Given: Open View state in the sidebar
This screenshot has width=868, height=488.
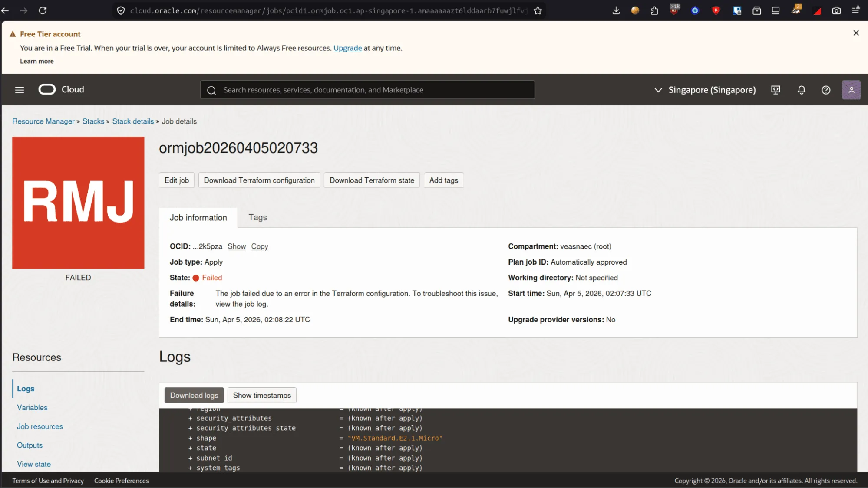Looking at the screenshot, I should pyautogui.click(x=34, y=464).
